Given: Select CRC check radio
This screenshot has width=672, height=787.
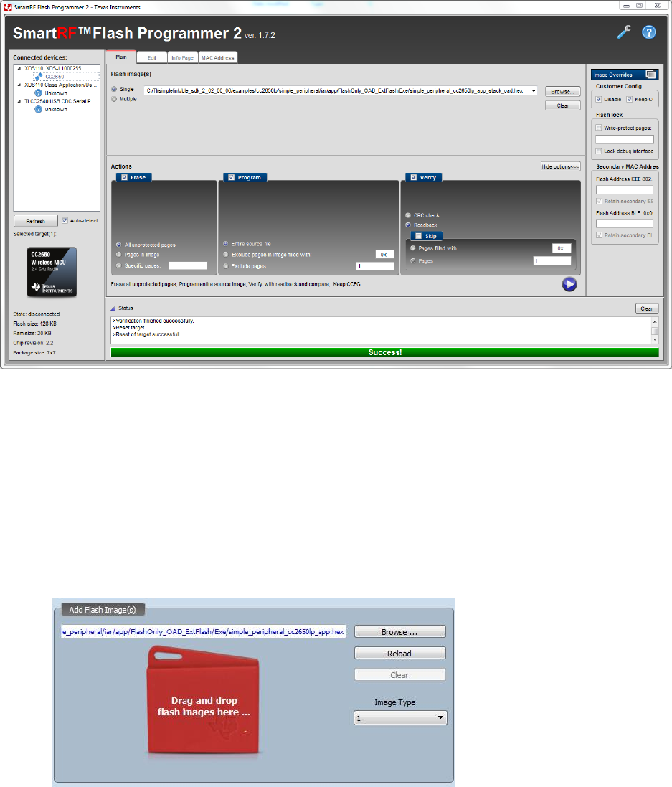Looking at the screenshot, I should tap(408, 215).
